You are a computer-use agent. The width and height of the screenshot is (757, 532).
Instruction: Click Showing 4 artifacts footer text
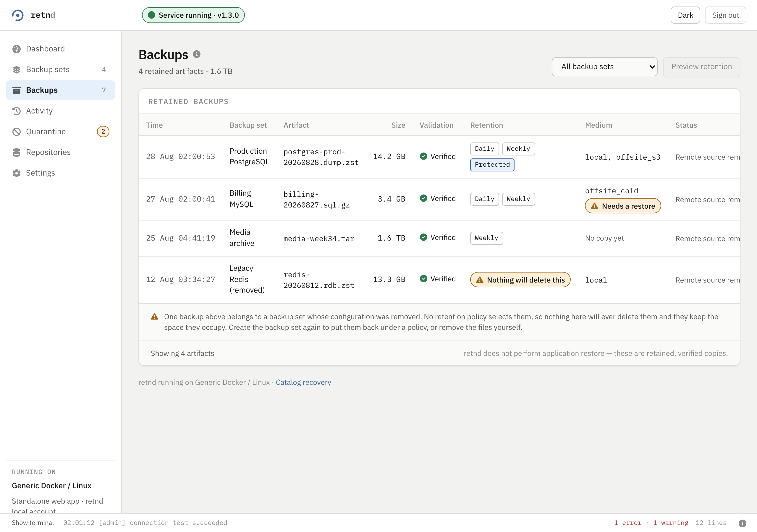point(182,353)
